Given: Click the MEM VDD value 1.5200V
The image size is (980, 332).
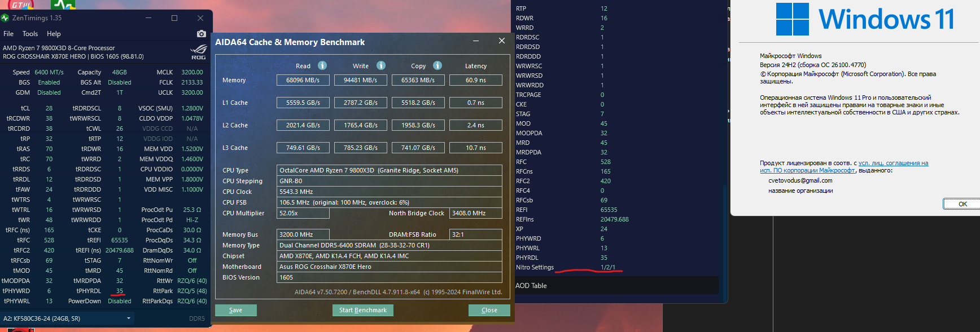Looking at the screenshot, I should tap(192, 149).
